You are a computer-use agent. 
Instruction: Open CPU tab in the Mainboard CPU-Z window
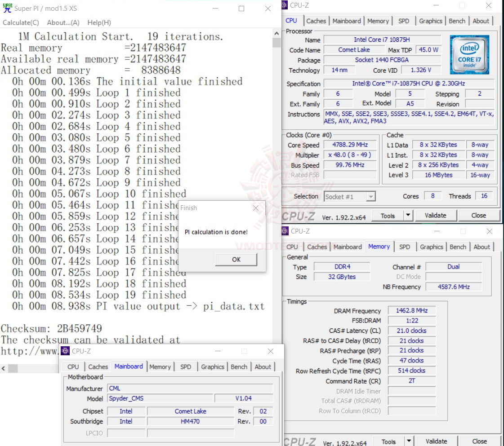pyautogui.click(x=73, y=367)
